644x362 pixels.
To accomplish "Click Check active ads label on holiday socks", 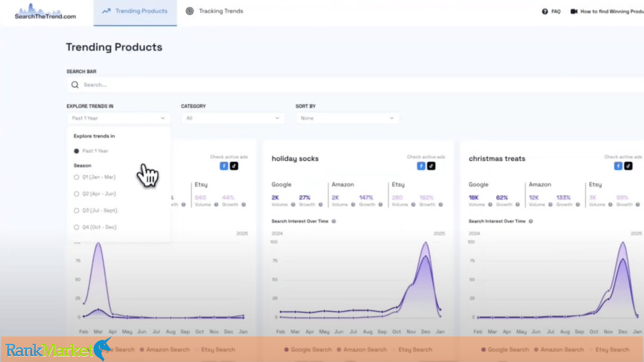I will pos(426,157).
